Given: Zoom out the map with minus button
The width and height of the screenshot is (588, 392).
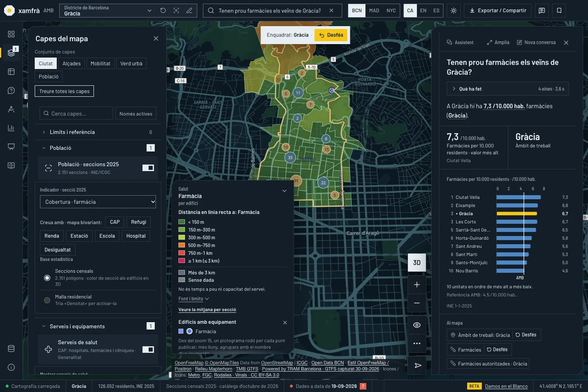Looking at the screenshot, I should tap(417, 303).
